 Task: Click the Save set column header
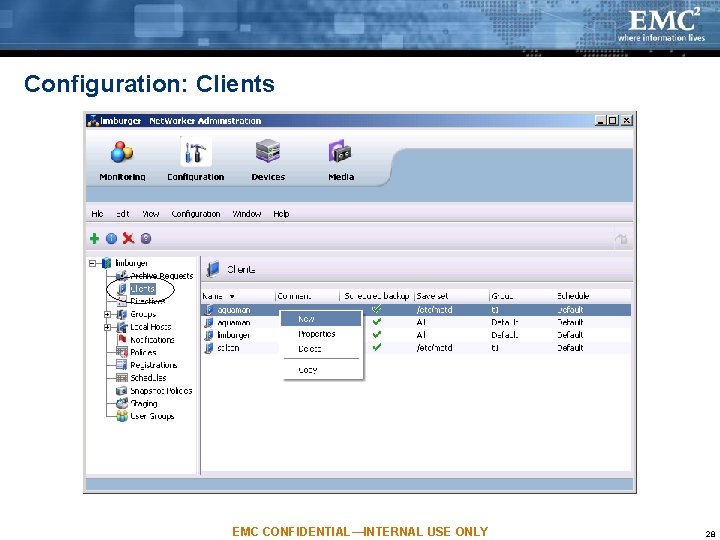[452, 296]
